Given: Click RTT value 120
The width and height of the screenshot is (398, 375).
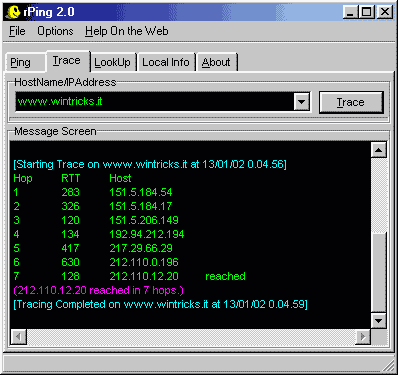Looking at the screenshot, I should point(70,220).
